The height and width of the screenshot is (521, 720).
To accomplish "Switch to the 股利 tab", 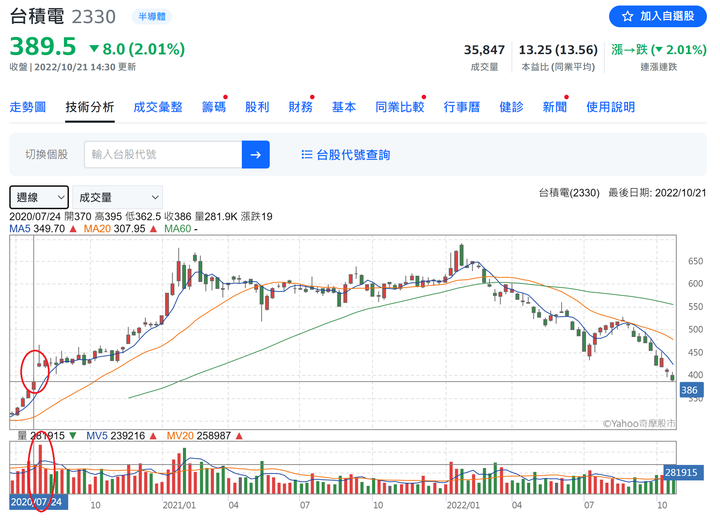I will pos(257,107).
